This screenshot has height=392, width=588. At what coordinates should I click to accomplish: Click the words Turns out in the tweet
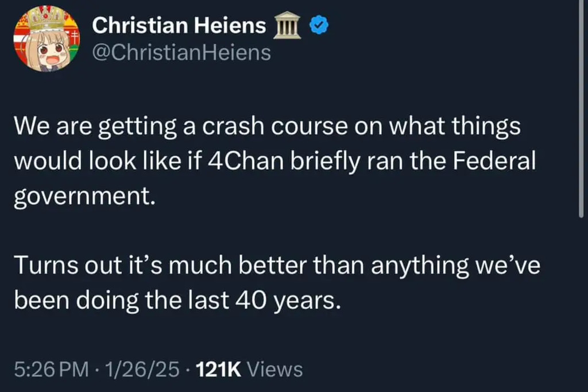pyautogui.click(x=61, y=266)
